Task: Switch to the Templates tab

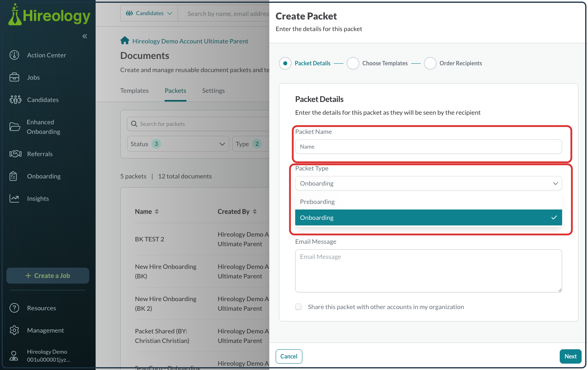Action: click(x=135, y=91)
